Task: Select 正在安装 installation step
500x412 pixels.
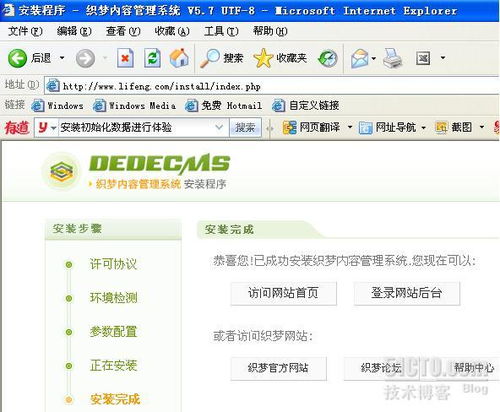Action: click(x=113, y=366)
